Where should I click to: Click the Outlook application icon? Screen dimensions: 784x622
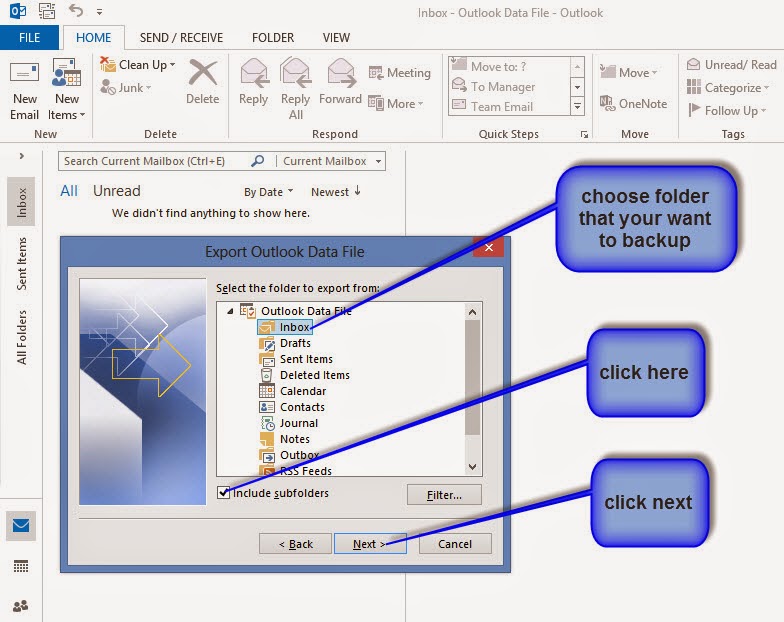click(x=18, y=10)
